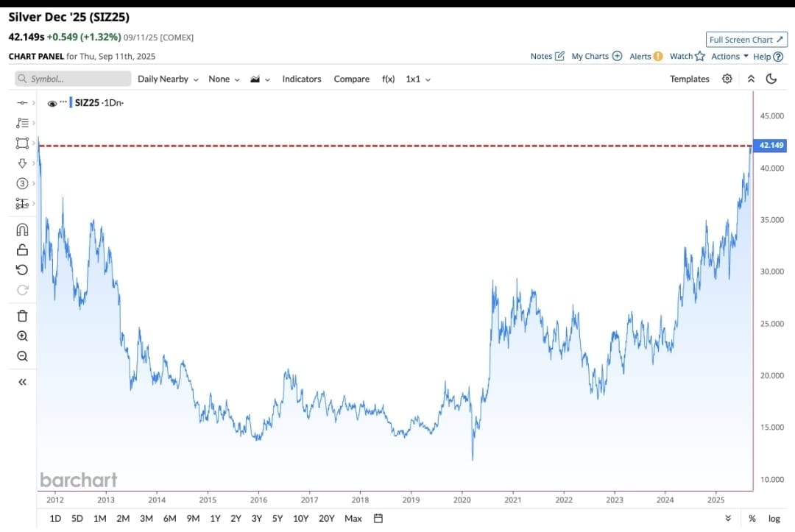Image resolution: width=795 pixels, height=532 pixels.
Task: Open the My Charts link
Action: tap(596, 56)
